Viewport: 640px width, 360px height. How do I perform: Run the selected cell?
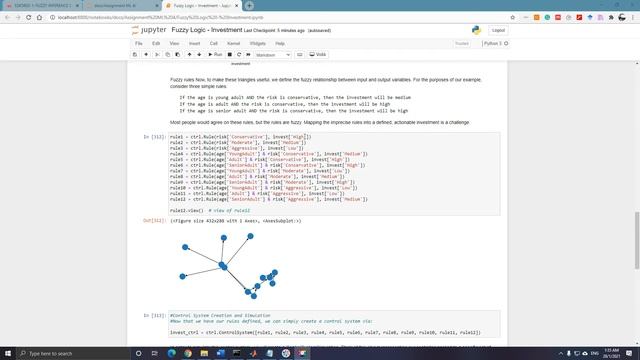click(215, 54)
